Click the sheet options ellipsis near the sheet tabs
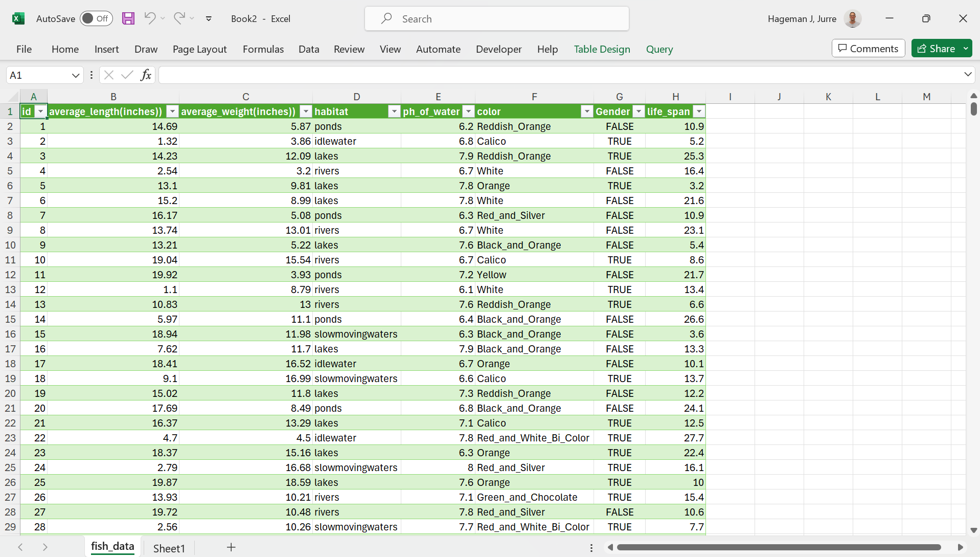The image size is (980, 557). coord(591,547)
